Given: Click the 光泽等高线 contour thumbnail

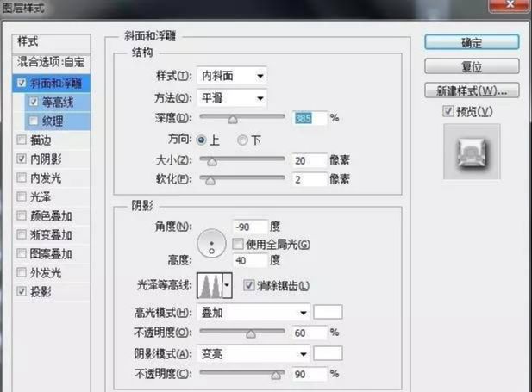Looking at the screenshot, I should 210,285.
